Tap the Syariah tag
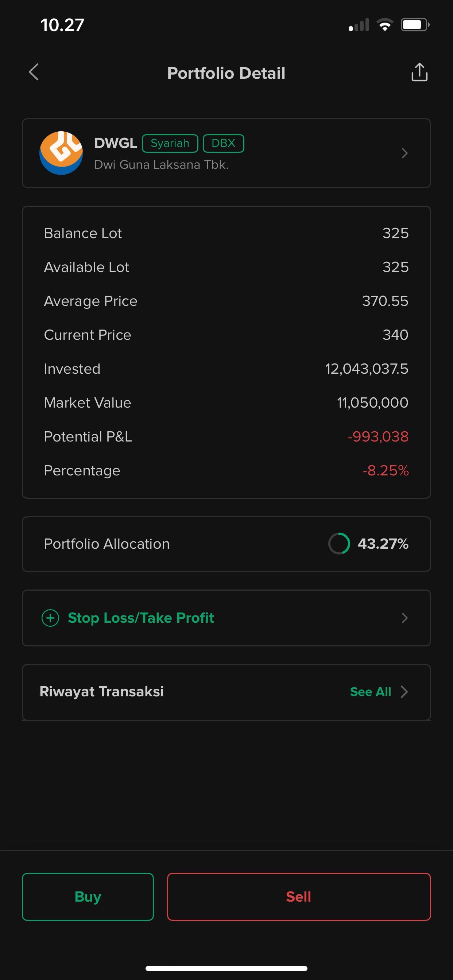Viewport: 453px width, 980px height. (170, 143)
